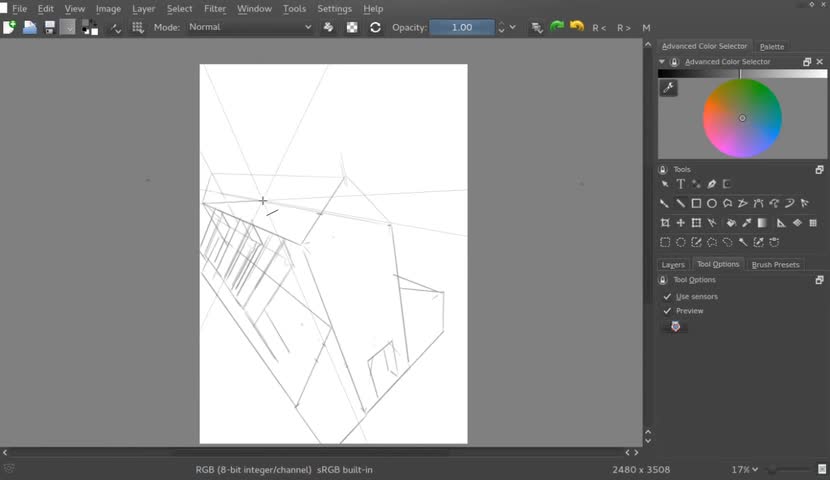The image size is (830, 480).
Task: Click the R> toolbar button
Action: coord(624,28)
